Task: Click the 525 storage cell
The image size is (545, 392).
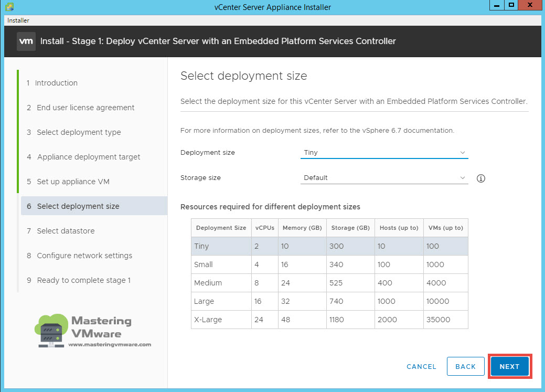Action: click(350, 283)
